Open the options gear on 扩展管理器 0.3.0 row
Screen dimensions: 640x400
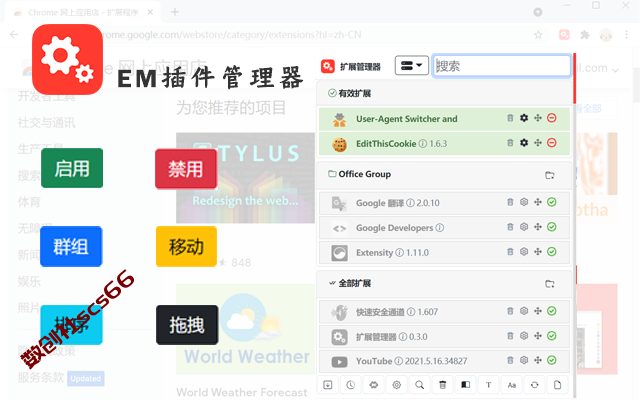click(x=524, y=336)
